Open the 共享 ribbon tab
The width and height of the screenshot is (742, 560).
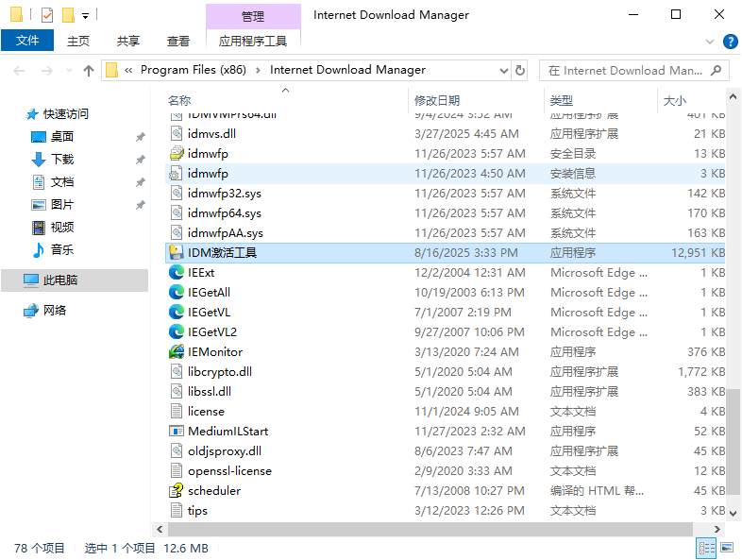(x=128, y=42)
